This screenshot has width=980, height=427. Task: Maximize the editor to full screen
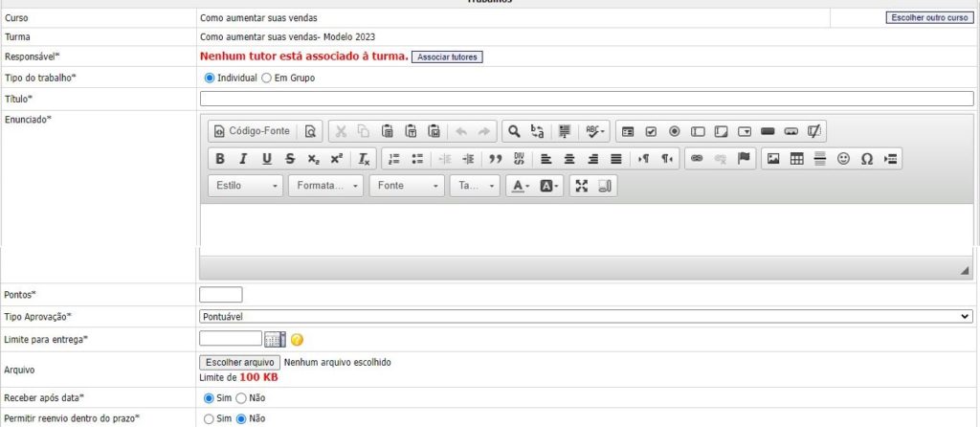[x=581, y=186]
